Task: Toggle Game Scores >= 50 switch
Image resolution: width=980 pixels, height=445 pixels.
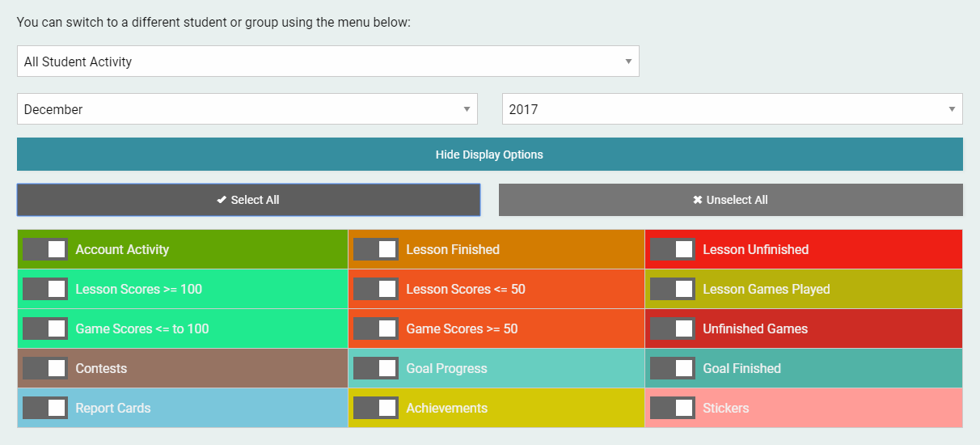Action: click(376, 328)
